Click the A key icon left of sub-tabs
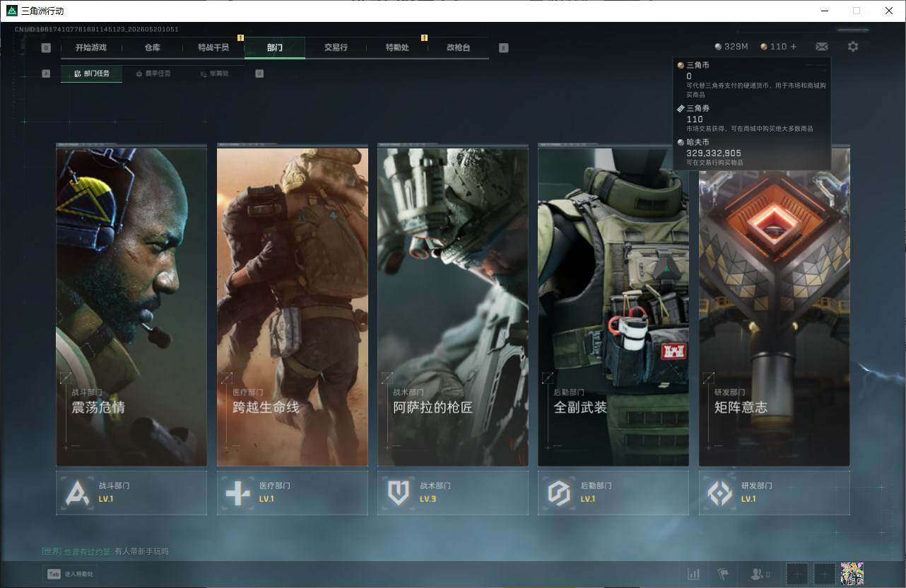Viewport: 906px width, 588px height. (x=46, y=73)
